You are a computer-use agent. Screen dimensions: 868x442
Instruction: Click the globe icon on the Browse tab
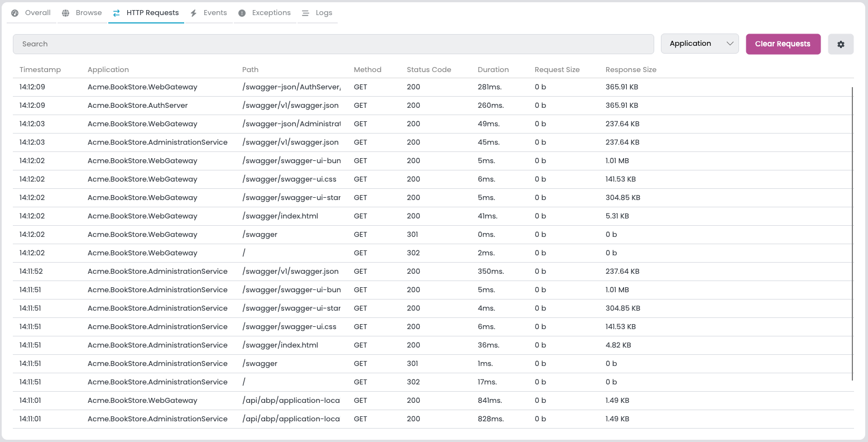point(66,12)
